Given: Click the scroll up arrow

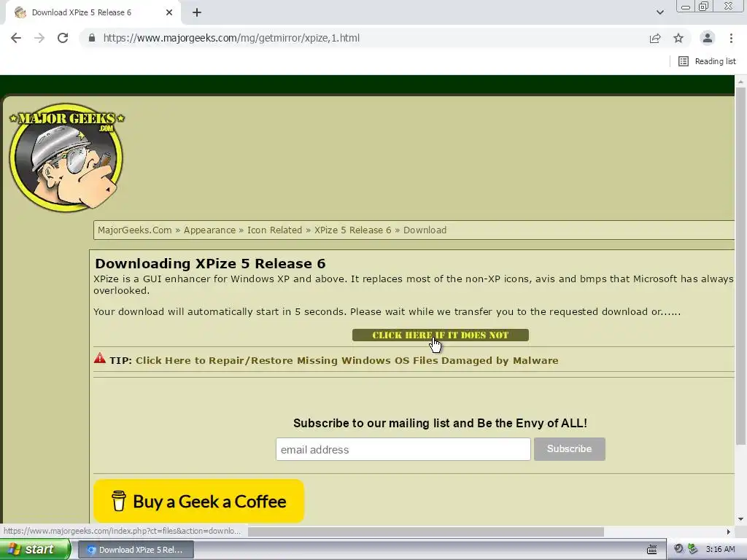Looking at the screenshot, I should (740, 82).
